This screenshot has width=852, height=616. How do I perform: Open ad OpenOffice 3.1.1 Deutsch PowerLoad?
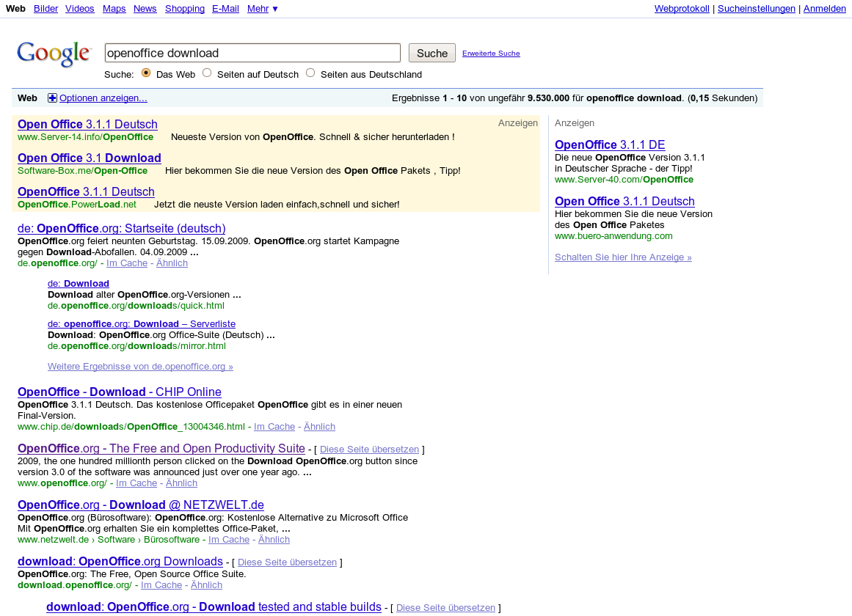coord(86,191)
